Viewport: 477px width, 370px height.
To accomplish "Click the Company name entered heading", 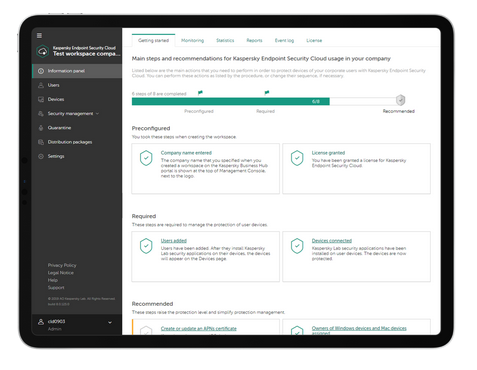I will [186, 153].
